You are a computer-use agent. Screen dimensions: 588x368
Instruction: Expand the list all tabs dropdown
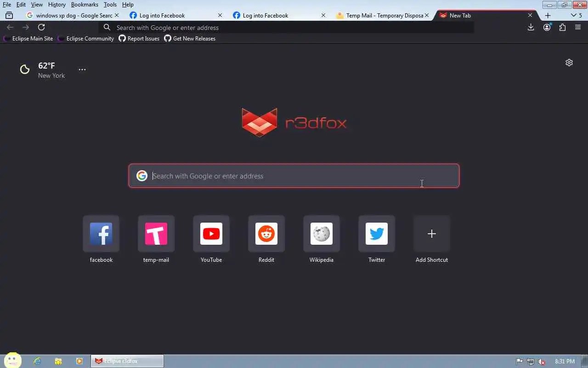pyautogui.click(x=576, y=15)
